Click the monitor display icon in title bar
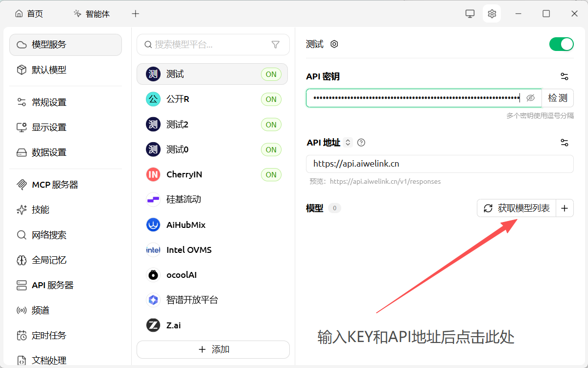This screenshot has width=588, height=368. pyautogui.click(x=470, y=14)
